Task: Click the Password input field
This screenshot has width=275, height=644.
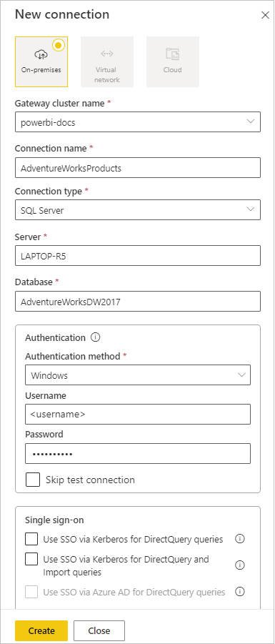Action: coord(137,453)
